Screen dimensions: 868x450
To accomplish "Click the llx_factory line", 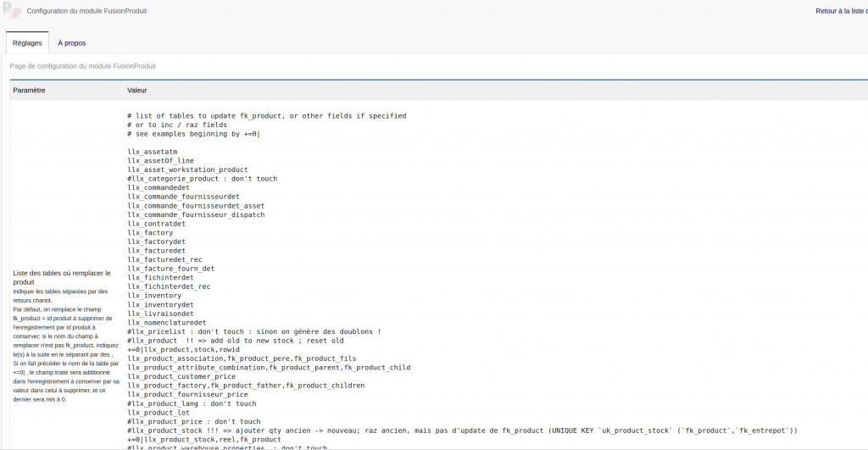I will click(x=150, y=232).
